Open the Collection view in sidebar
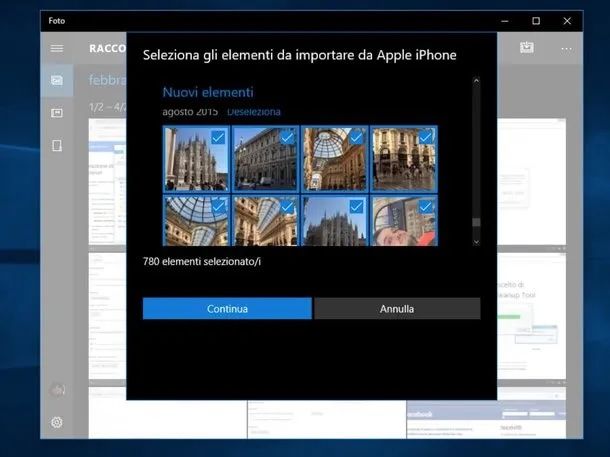This screenshot has width=610, height=457. point(57,81)
